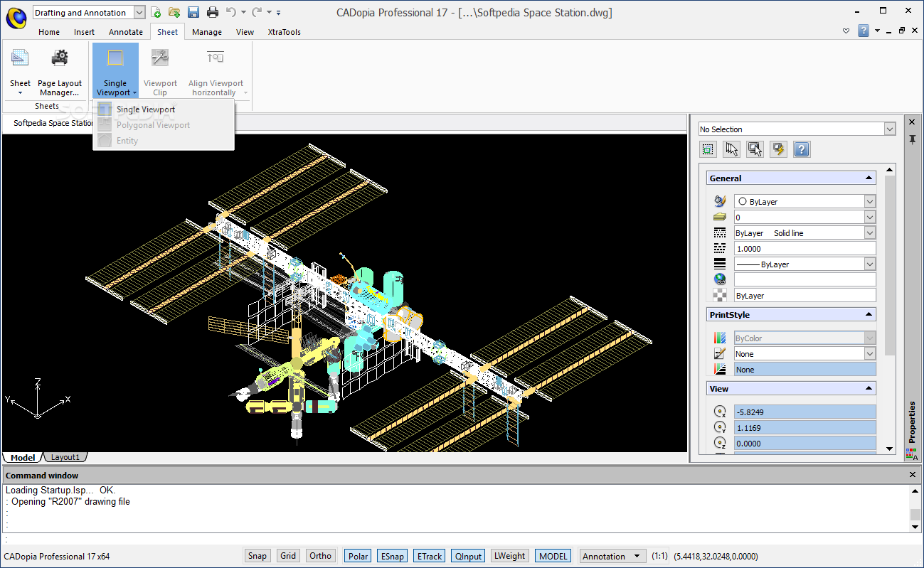
Task: Open the Annotation scale dropdown in status bar
Action: [x=612, y=556]
